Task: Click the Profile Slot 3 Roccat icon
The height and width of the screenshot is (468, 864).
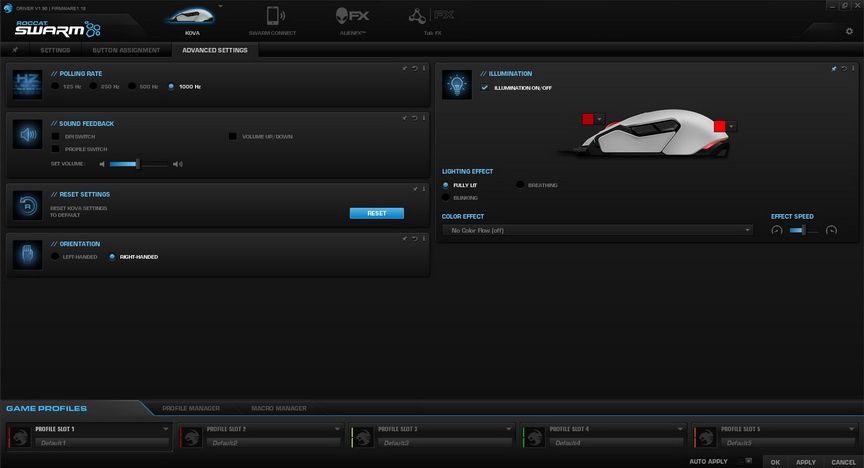Action: click(x=363, y=437)
